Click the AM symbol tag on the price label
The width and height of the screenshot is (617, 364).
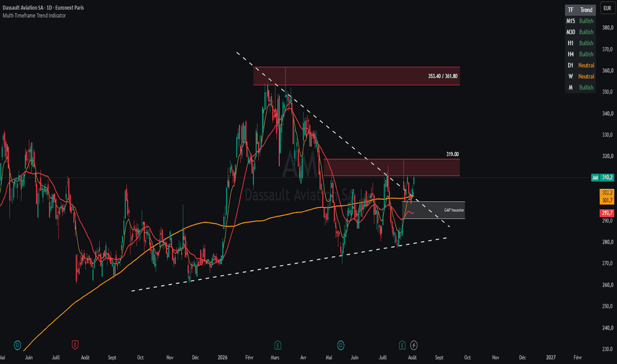595,178
